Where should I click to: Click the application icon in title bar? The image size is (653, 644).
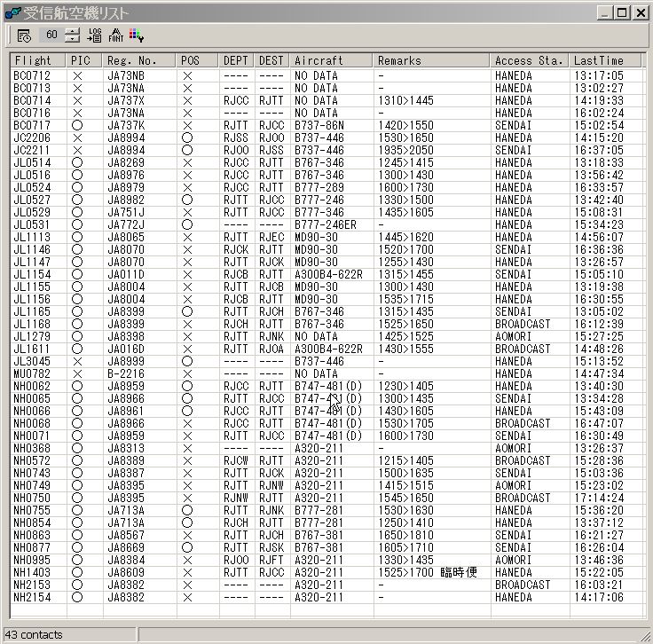pyautogui.click(x=12, y=13)
